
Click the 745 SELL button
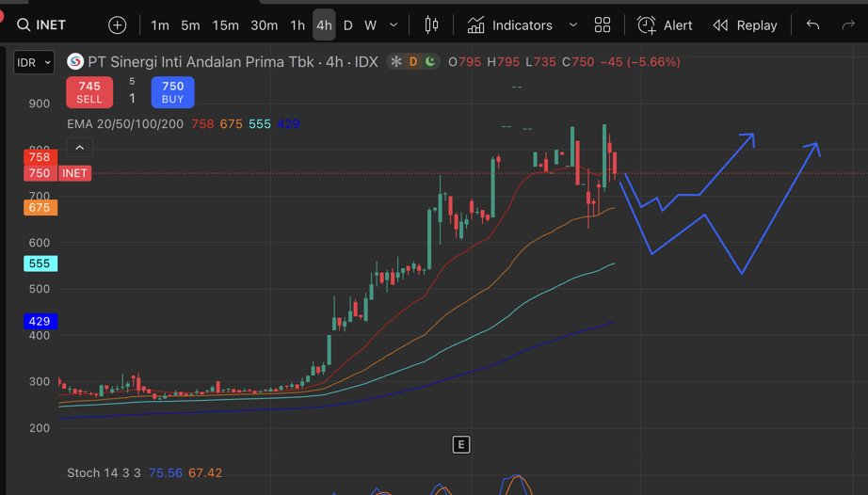coord(89,92)
